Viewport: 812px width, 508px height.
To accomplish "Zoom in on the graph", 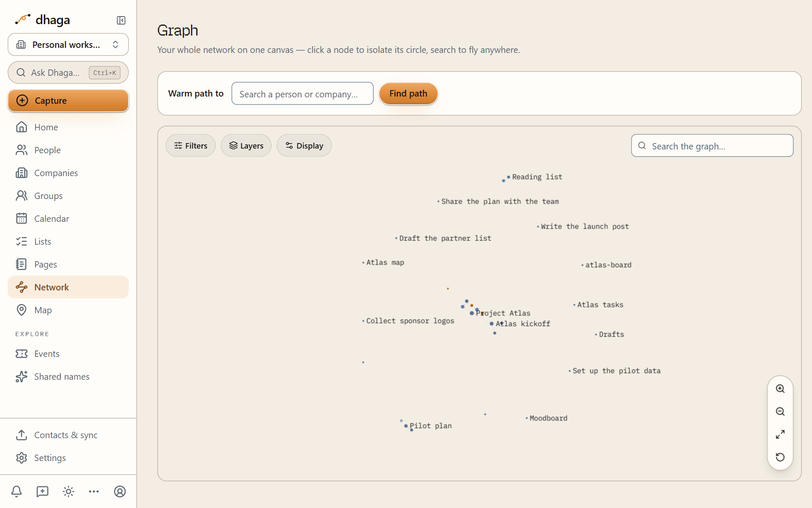I will click(x=780, y=389).
